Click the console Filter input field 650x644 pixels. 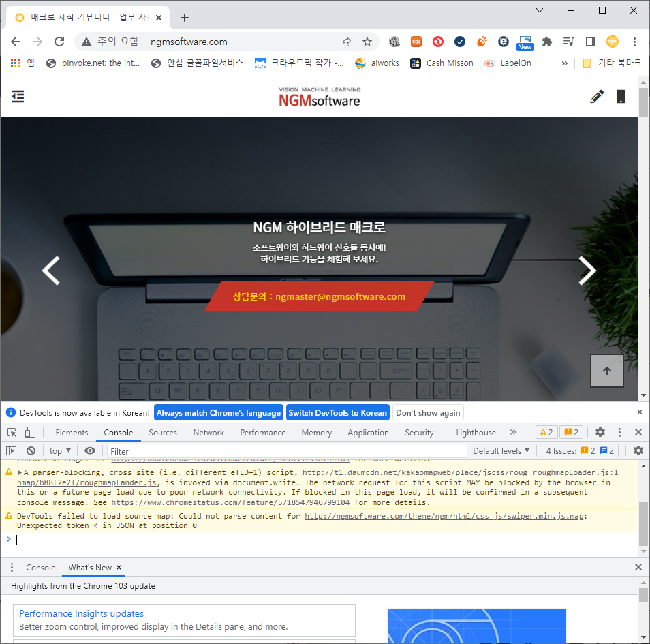click(287, 451)
